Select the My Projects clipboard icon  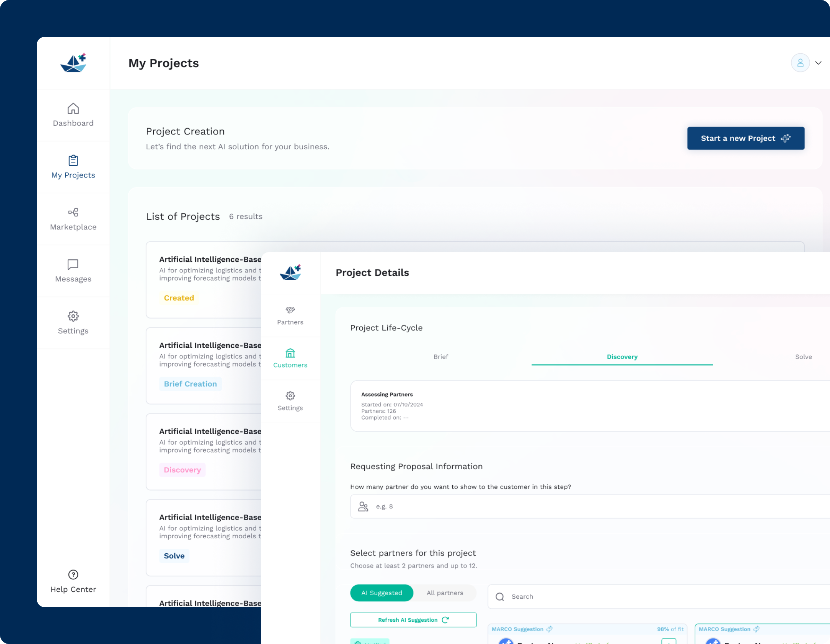(73, 161)
